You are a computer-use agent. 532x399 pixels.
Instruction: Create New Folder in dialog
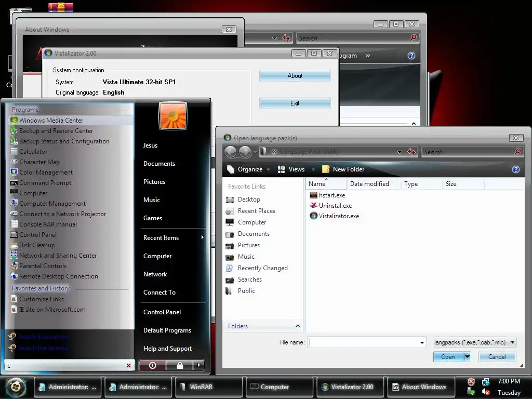pyautogui.click(x=343, y=169)
